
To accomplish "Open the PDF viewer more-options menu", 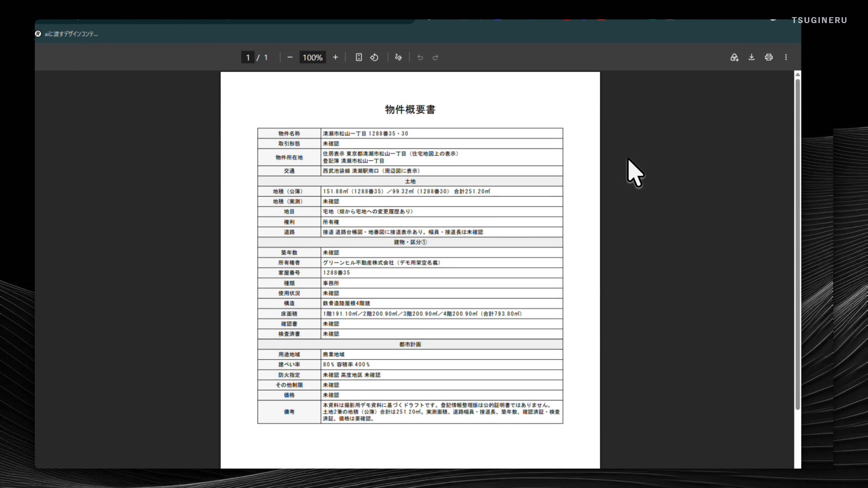I will point(786,57).
